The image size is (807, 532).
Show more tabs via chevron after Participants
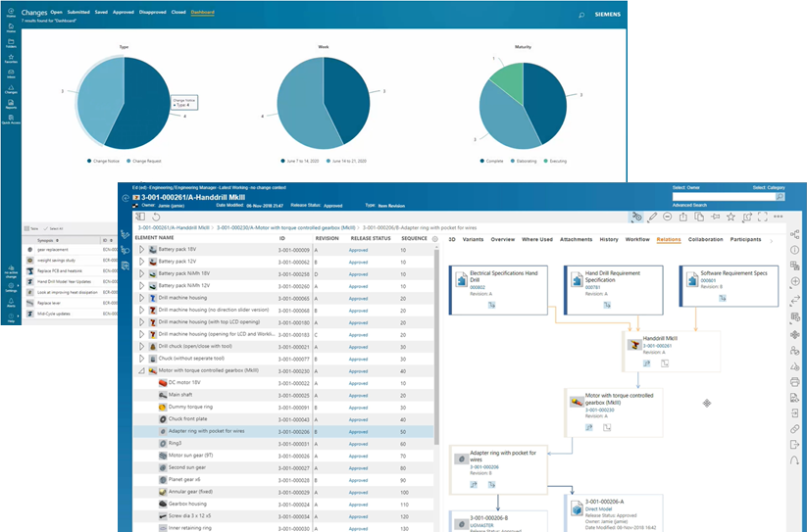point(771,240)
